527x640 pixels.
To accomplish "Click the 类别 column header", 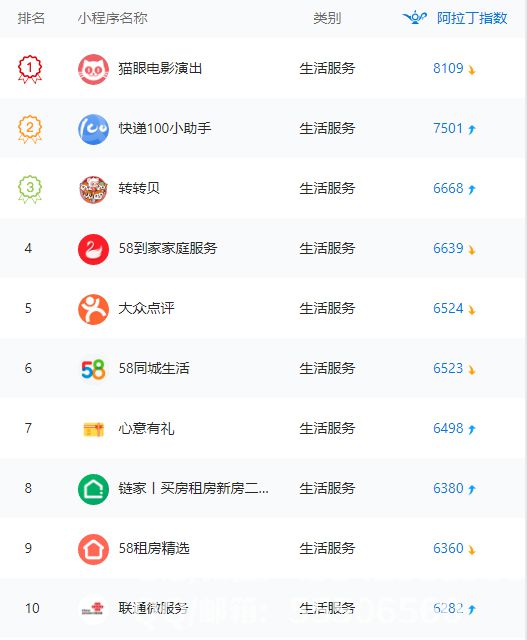I will (x=327, y=18).
